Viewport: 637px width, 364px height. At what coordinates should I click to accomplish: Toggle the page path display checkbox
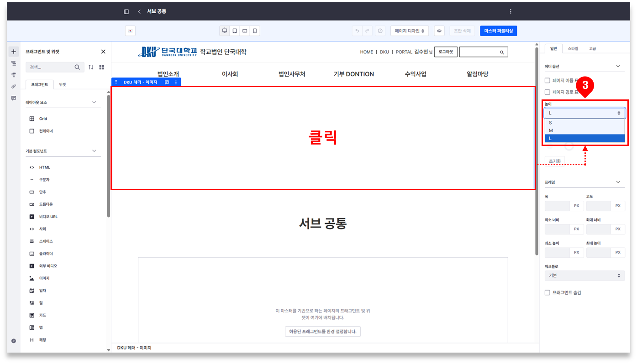pyautogui.click(x=548, y=92)
